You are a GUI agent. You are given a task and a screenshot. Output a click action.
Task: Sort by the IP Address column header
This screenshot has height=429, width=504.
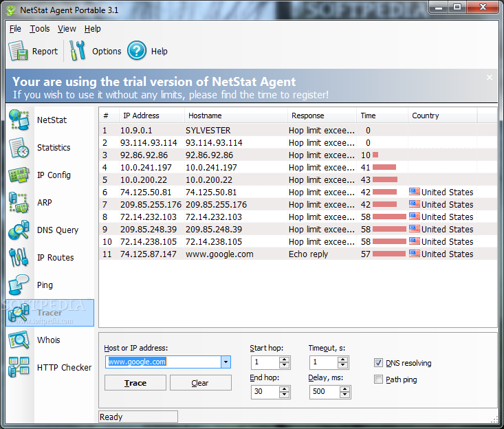pyautogui.click(x=151, y=115)
